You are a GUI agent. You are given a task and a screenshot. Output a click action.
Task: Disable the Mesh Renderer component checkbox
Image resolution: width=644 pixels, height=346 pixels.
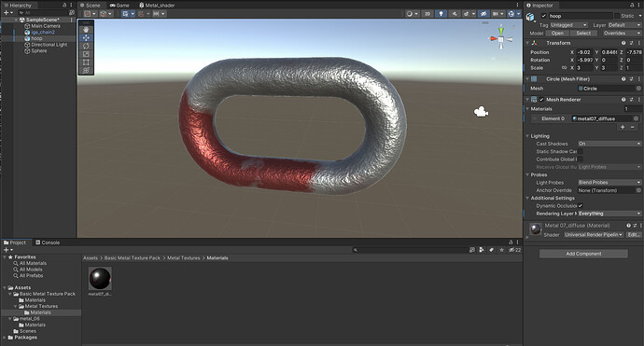point(541,100)
